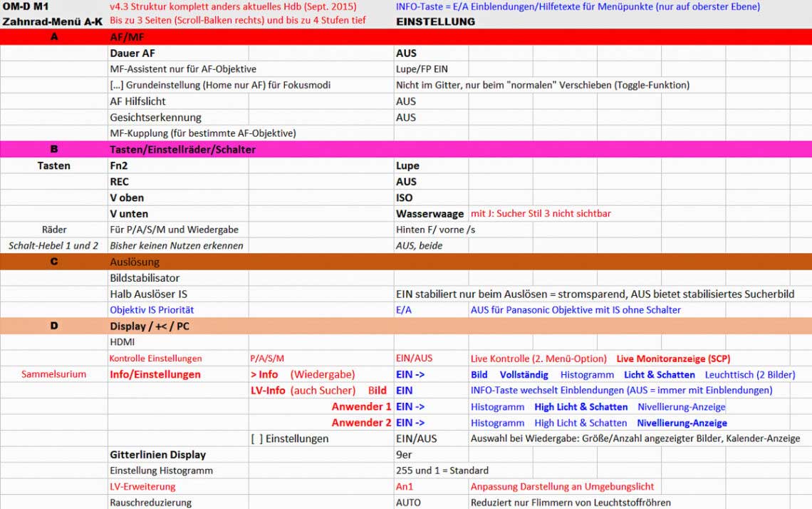Image resolution: width=812 pixels, height=509 pixels.
Task: Select the "Rauschreduzierung" cell
Action: 150,503
